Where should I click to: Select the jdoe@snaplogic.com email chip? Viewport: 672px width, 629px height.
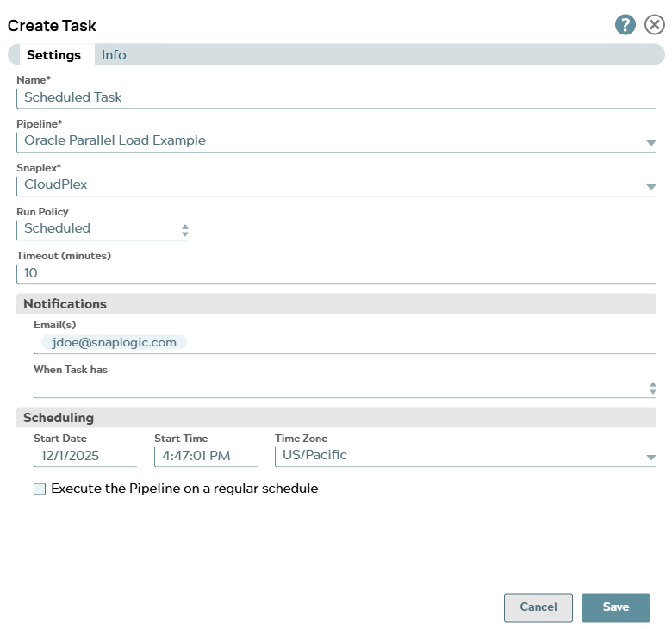click(114, 343)
